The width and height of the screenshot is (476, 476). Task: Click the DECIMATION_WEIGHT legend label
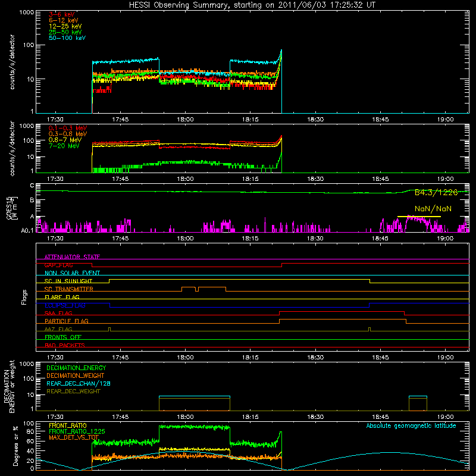(76, 376)
